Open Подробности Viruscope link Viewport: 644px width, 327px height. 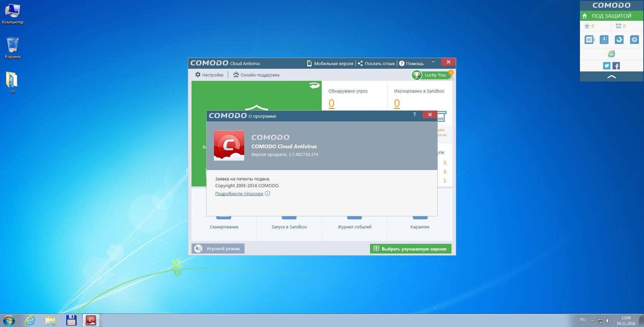(239, 194)
